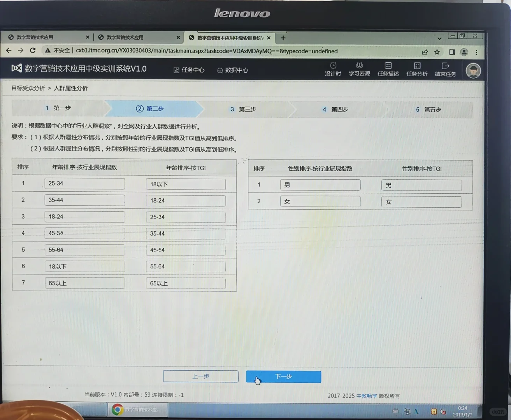Click rank 6 industry index field 18以下
The image size is (511, 420).
coord(85,266)
